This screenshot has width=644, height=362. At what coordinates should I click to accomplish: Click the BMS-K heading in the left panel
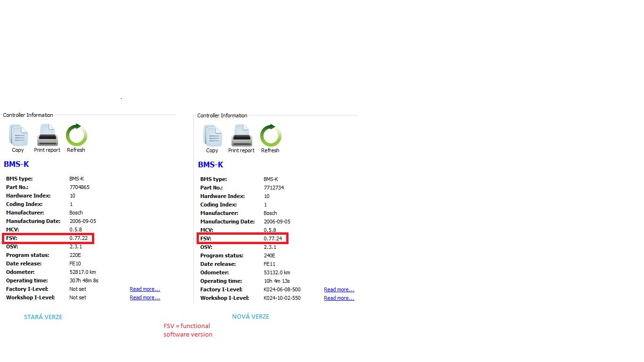(x=17, y=164)
